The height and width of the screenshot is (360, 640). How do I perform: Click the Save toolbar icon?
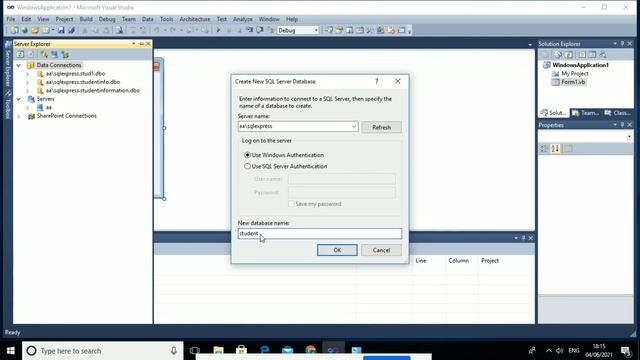(x=61, y=30)
